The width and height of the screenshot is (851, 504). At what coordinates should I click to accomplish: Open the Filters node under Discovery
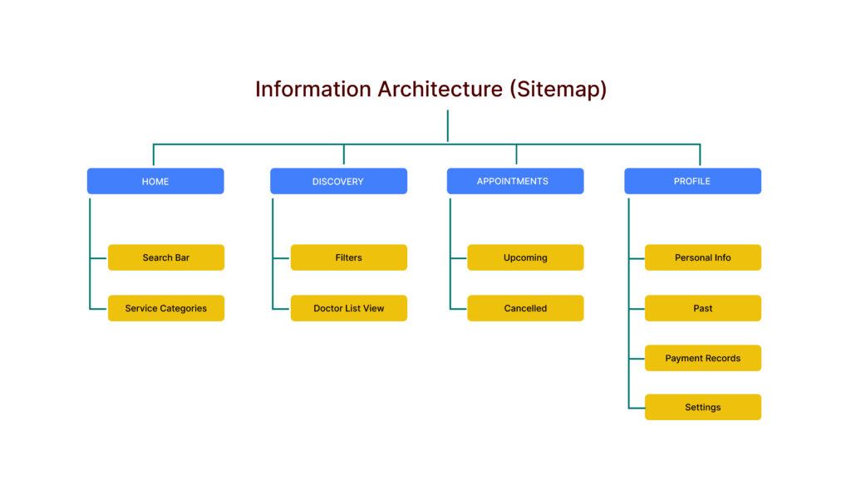(349, 257)
